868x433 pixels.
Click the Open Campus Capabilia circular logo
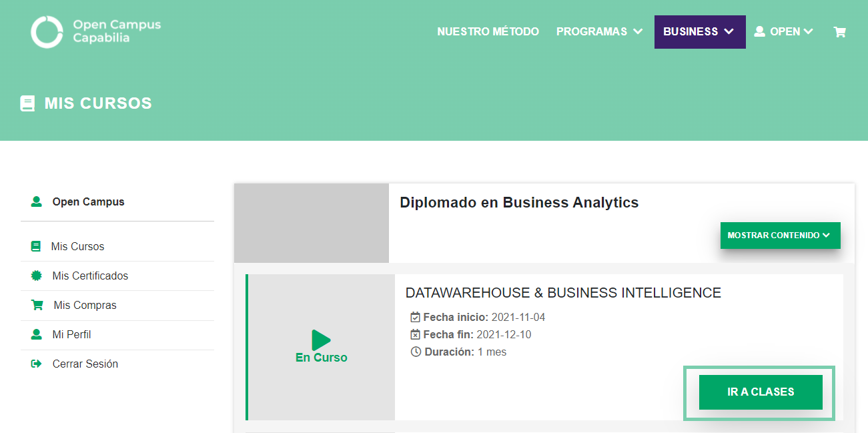click(x=47, y=31)
